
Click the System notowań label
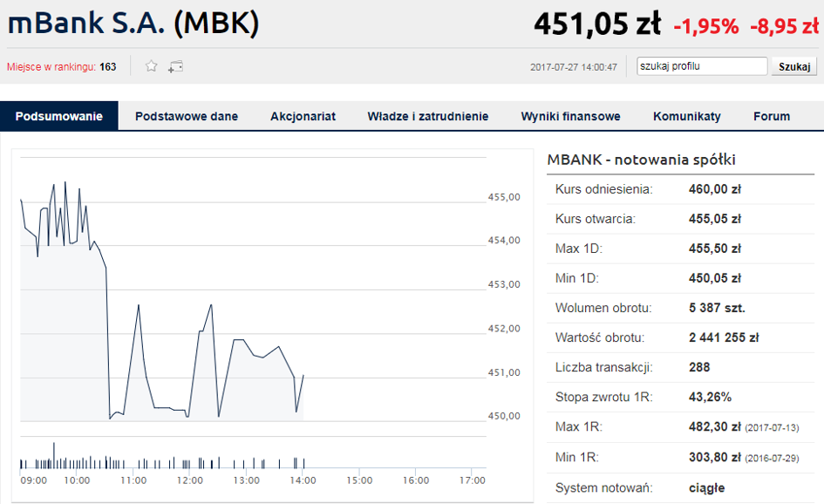click(603, 487)
